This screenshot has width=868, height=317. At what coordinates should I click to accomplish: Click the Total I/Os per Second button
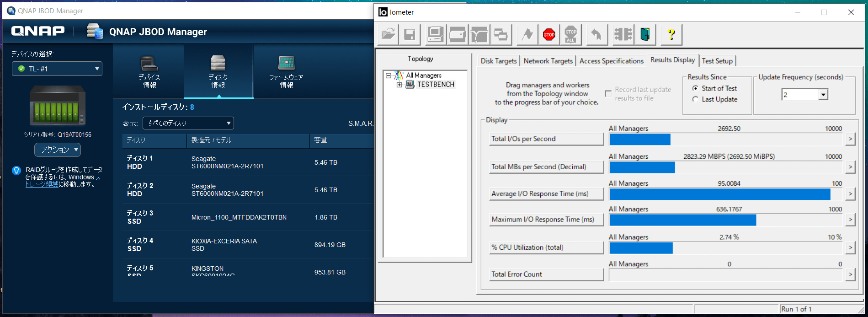coord(547,139)
